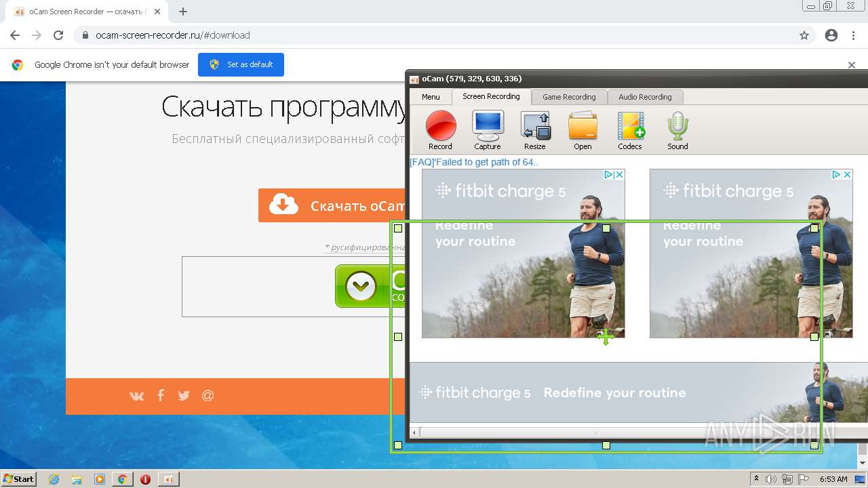868x488 pixels.
Task: Click the network tray icon
Action: pos(787,479)
